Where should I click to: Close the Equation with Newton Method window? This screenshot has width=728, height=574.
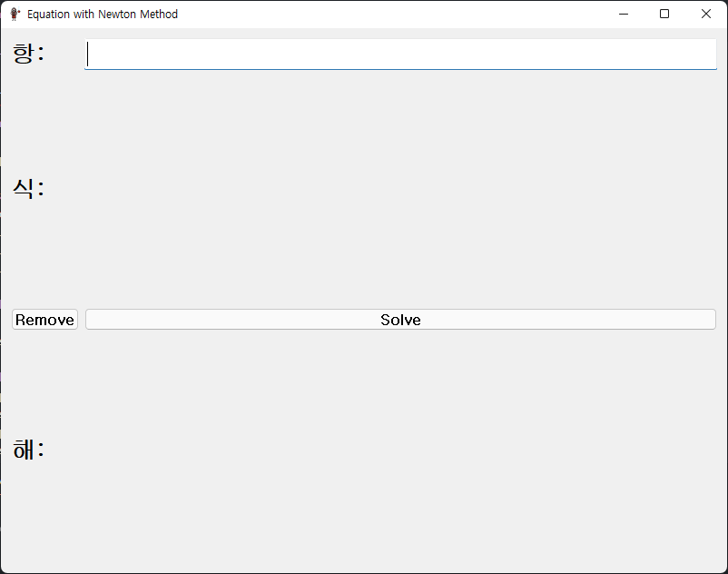coord(706,14)
